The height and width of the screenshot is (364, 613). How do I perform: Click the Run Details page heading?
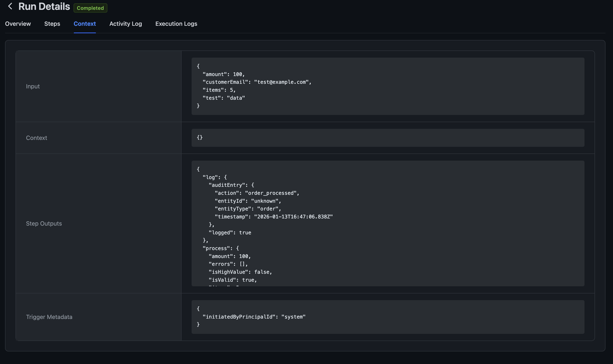[44, 7]
